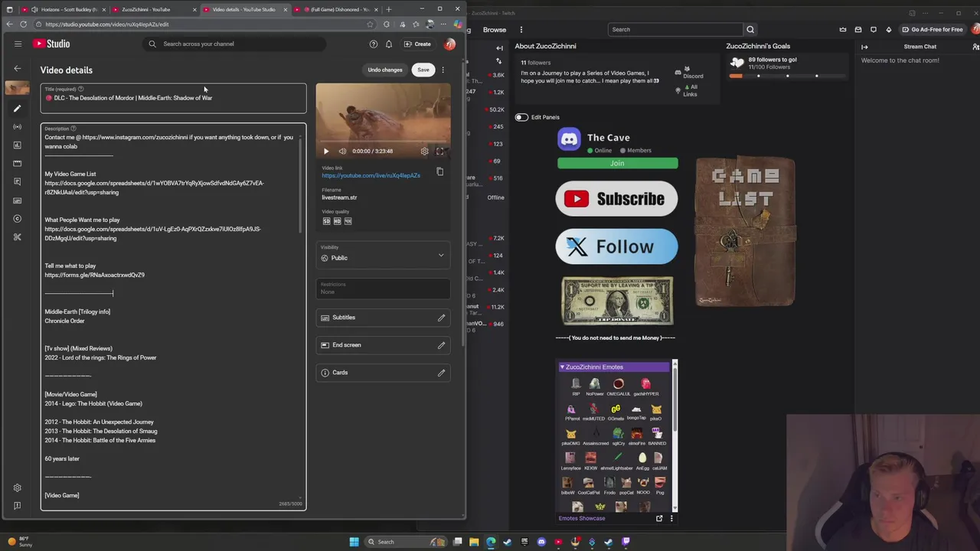Image resolution: width=980 pixels, height=551 pixels.
Task: Click the Twitch search magnifier button
Action: tap(750, 30)
